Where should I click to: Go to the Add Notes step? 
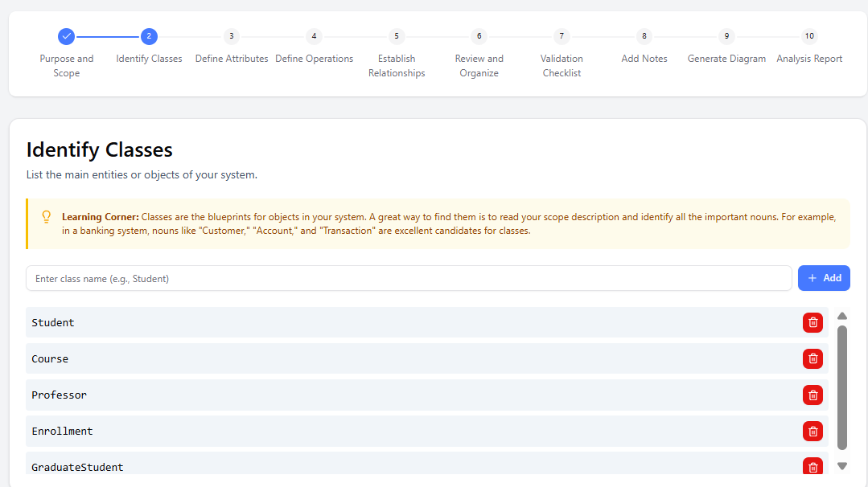pyautogui.click(x=644, y=36)
